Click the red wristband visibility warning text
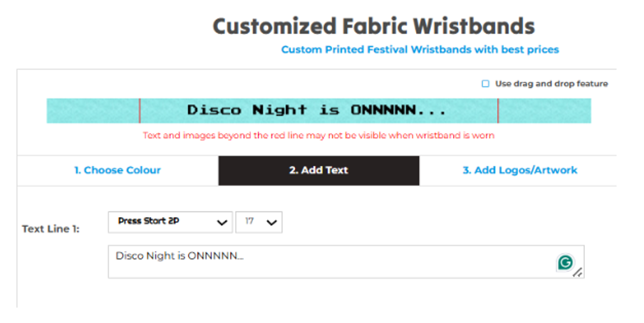The height and width of the screenshot is (323, 644). pos(318,135)
